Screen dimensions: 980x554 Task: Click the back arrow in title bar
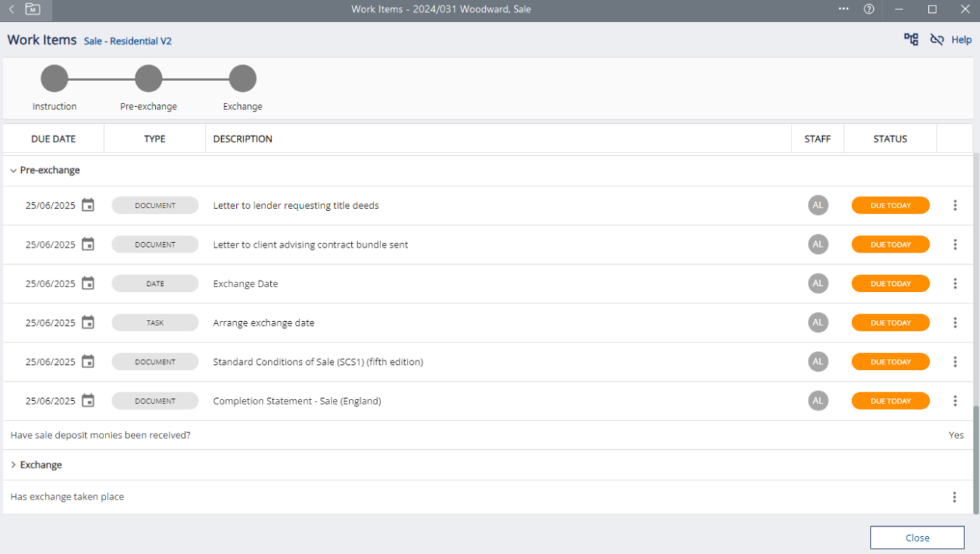click(12, 10)
